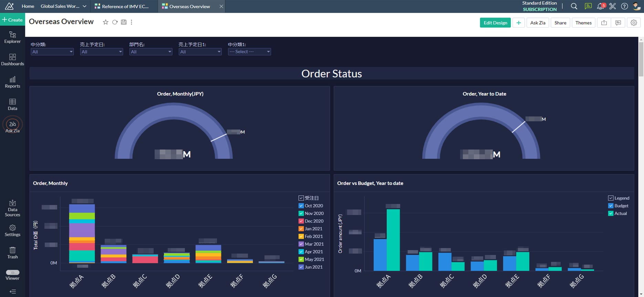The width and height of the screenshot is (644, 297).
Task: Open the tools wrench icon
Action: [x=612, y=6]
